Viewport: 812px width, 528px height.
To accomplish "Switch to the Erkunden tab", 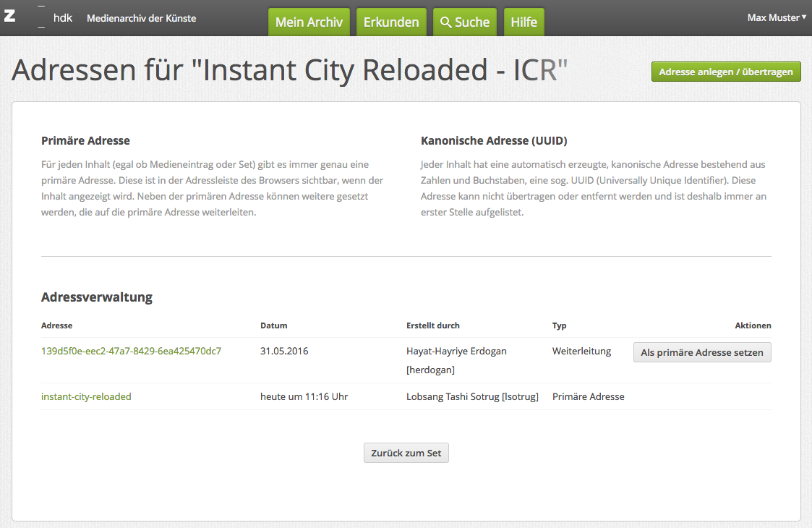I will tap(391, 22).
